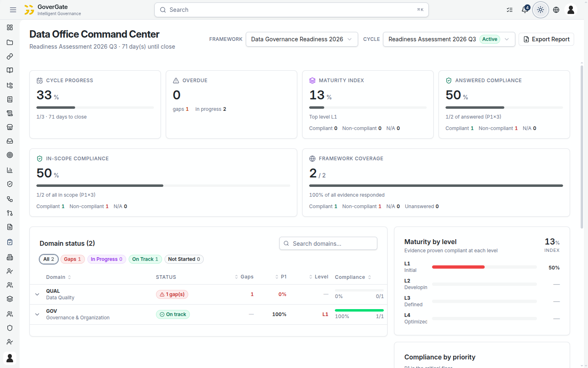Click the stacked layers sidebar icon
Image resolution: width=588 pixels, height=368 pixels.
click(x=10, y=299)
